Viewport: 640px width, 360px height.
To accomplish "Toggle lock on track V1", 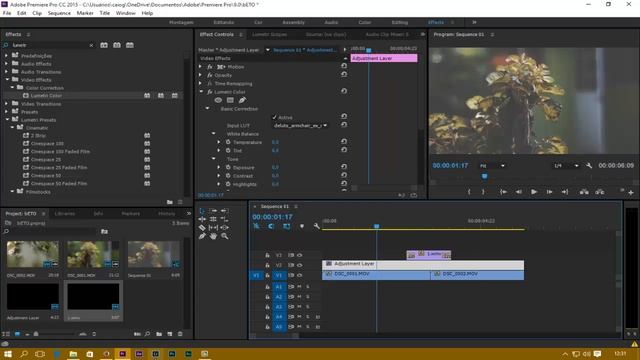I will point(267,275).
